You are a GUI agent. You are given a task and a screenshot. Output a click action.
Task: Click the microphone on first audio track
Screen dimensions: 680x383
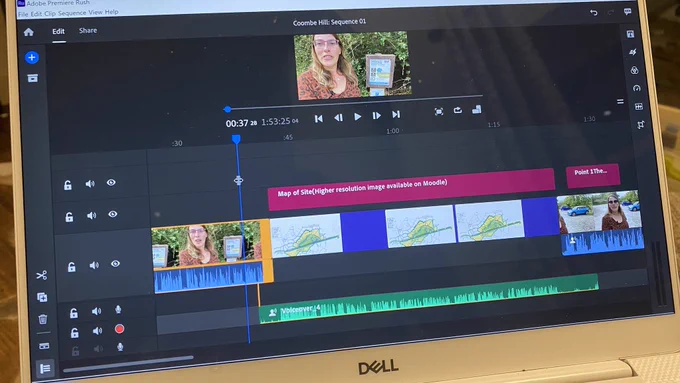coord(118,309)
